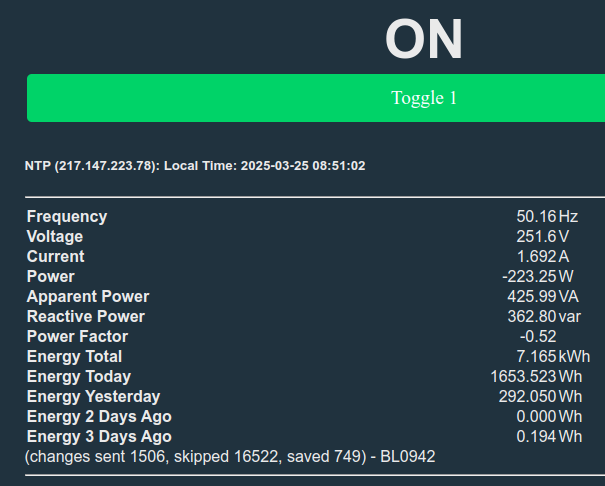Select the Energy Yesterday label

[x=93, y=397]
